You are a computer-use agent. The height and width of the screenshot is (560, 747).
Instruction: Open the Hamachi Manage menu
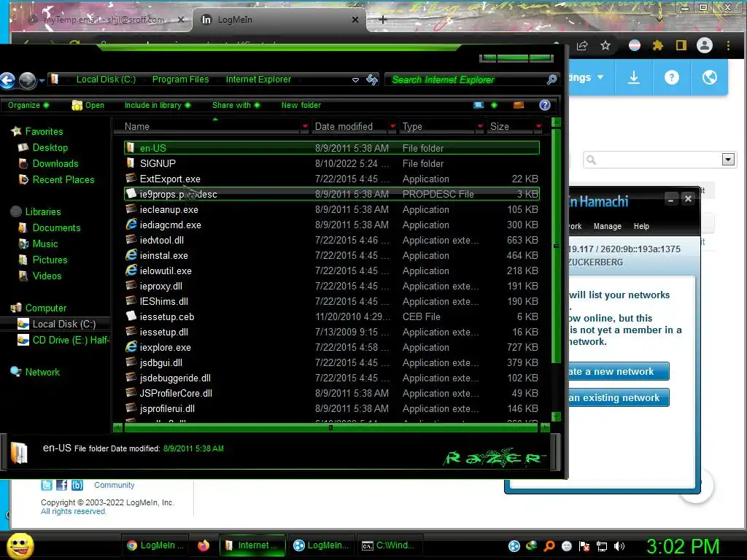[608, 226]
